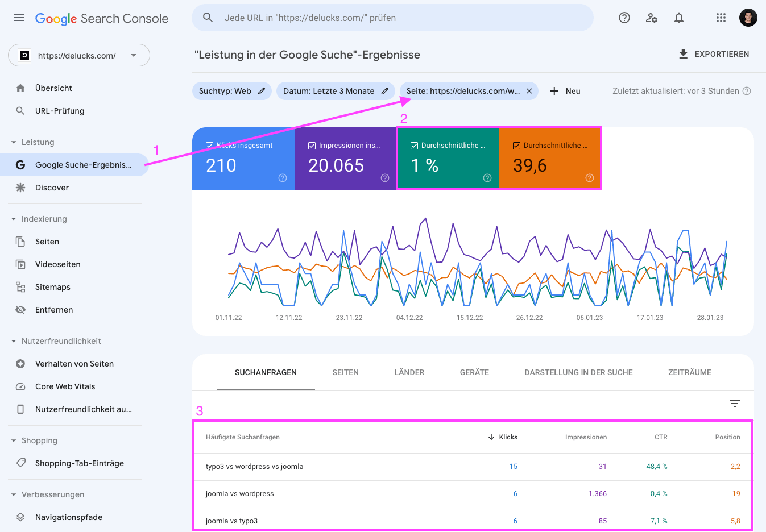The image size is (766, 532).
Task: Sort table by Impressionen column
Action: click(586, 437)
